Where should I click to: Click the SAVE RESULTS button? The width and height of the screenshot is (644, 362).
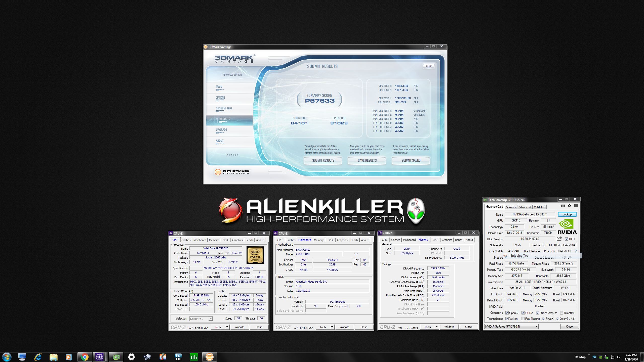tap(367, 160)
